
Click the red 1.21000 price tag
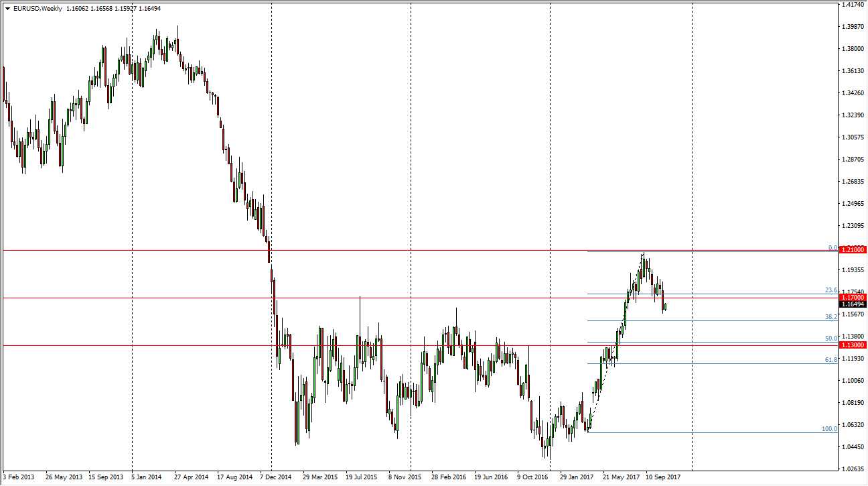click(853, 249)
